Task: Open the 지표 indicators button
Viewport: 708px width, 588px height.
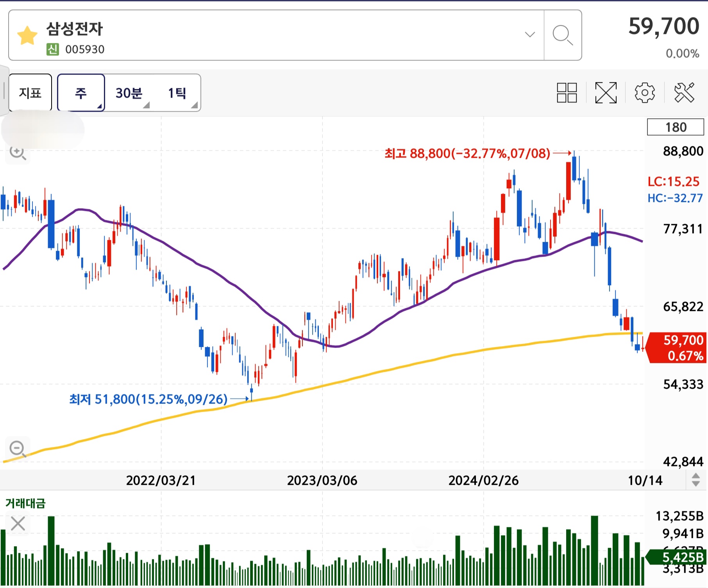Action: pos(30,93)
